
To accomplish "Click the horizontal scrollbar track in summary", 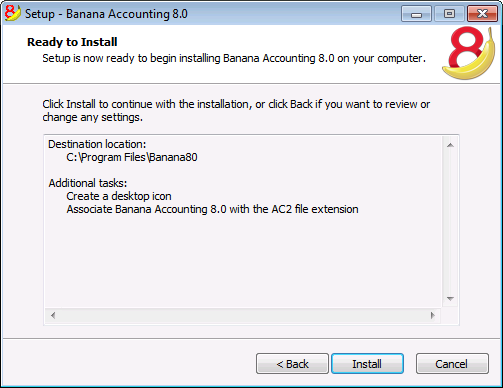I will point(243,315).
